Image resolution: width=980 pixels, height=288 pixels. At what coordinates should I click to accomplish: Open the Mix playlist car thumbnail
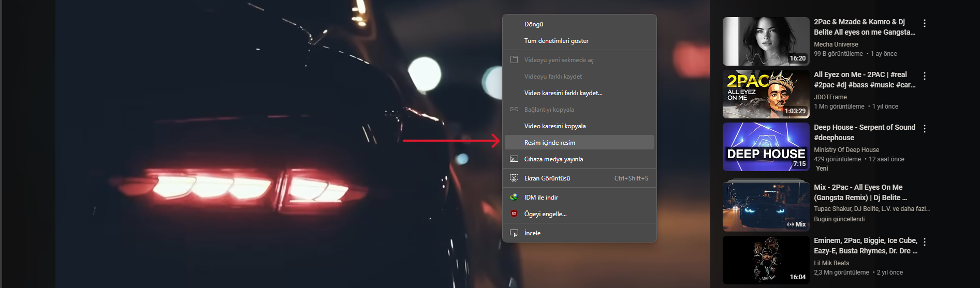click(x=766, y=206)
